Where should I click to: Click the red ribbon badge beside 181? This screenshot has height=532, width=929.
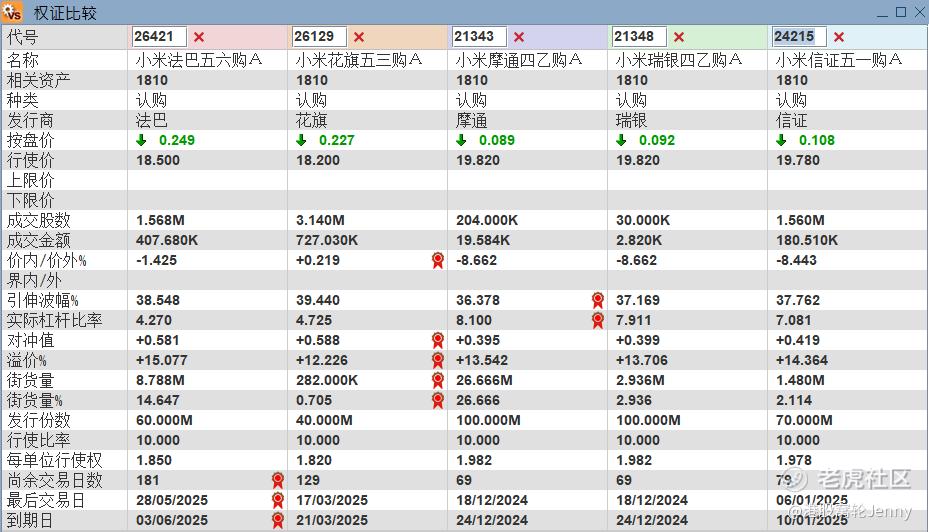coord(278,480)
